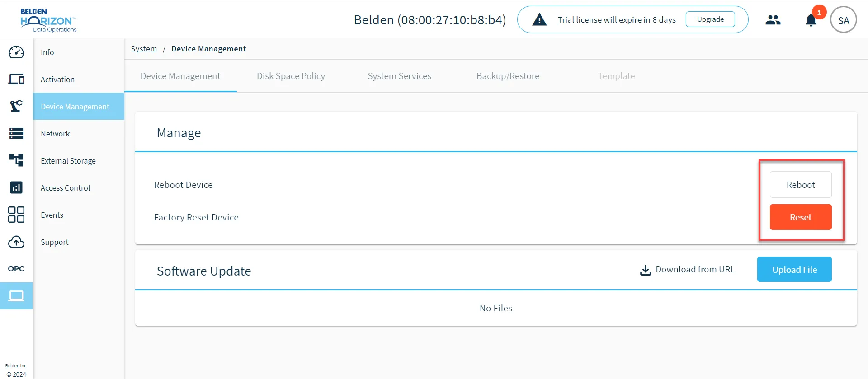
Task: Select Device Management in the side menu
Action: tap(78, 107)
